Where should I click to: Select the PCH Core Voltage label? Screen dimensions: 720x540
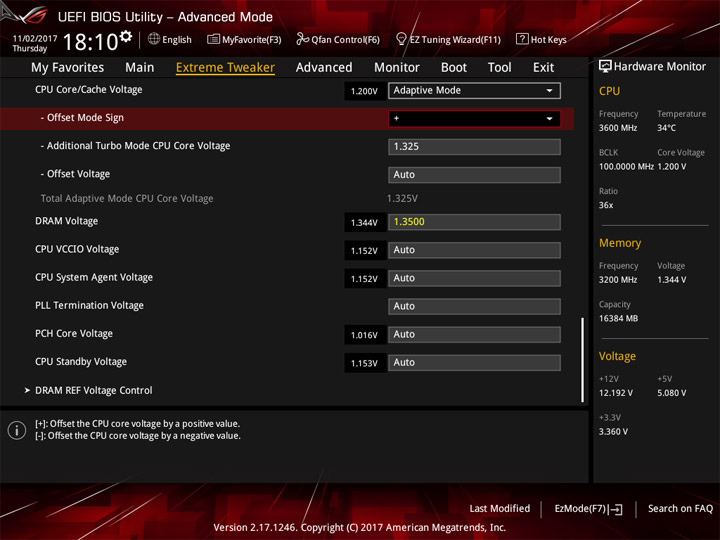pos(74,333)
